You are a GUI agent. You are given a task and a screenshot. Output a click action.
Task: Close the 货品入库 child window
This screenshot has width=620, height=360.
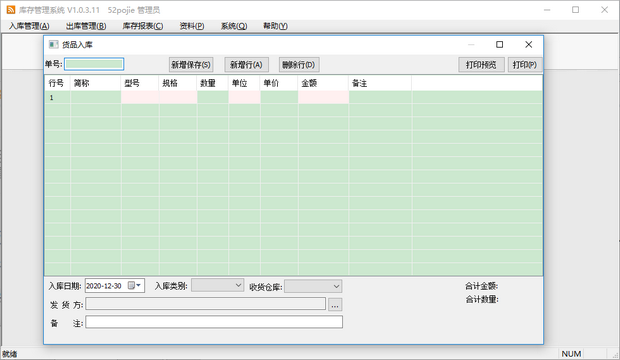point(529,44)
